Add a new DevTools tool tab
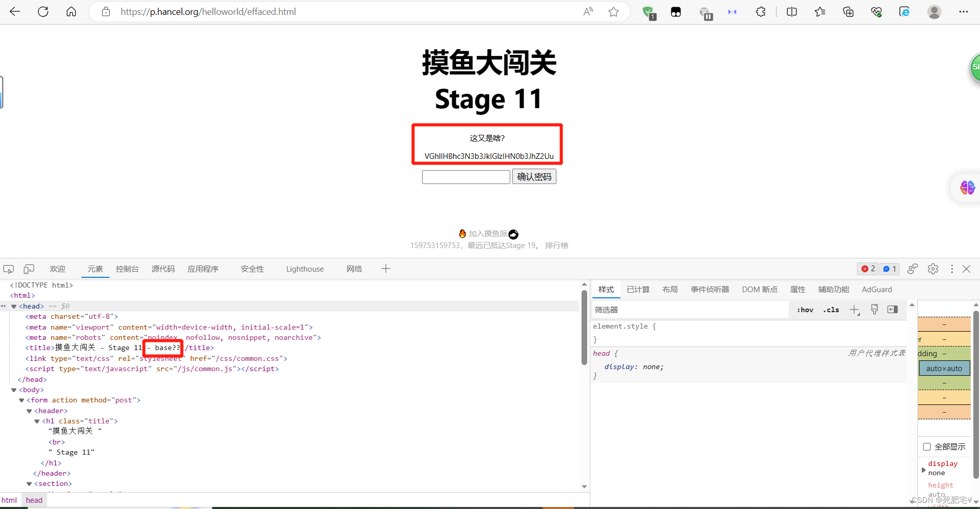 point(386,269)
